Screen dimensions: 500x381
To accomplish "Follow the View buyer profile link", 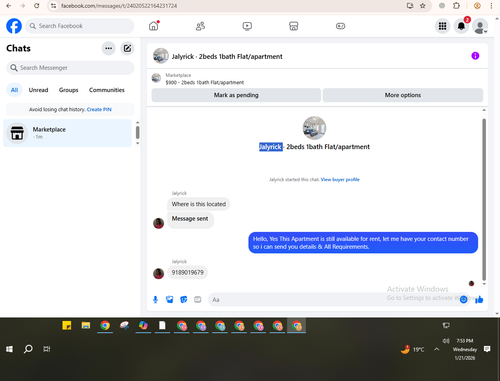I will click(x=340, y=179).
